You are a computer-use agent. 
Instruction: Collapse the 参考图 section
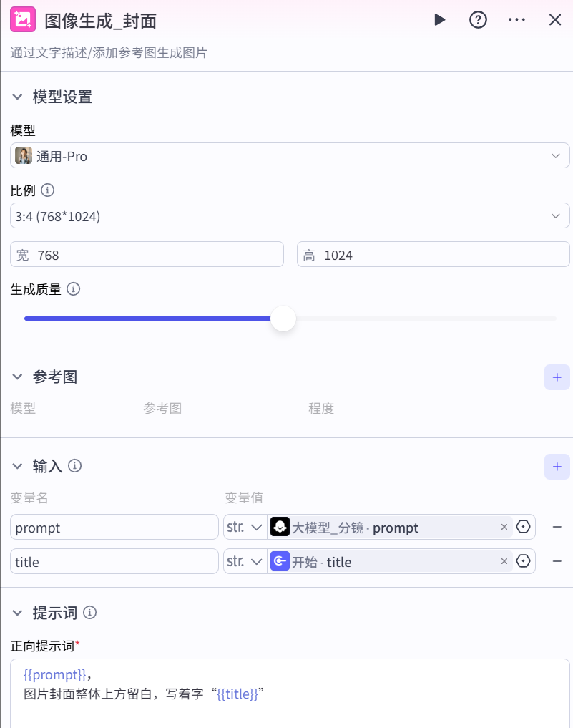point(17,377)
